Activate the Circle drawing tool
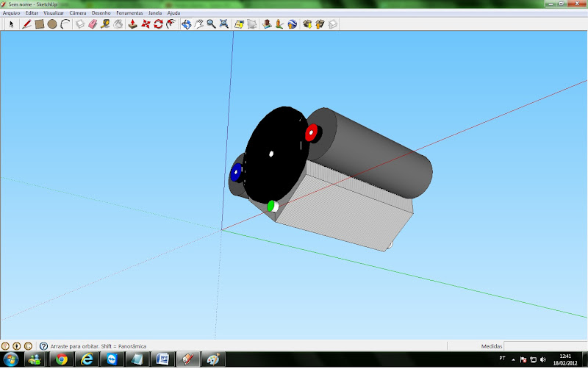 [x=52, y=24]
